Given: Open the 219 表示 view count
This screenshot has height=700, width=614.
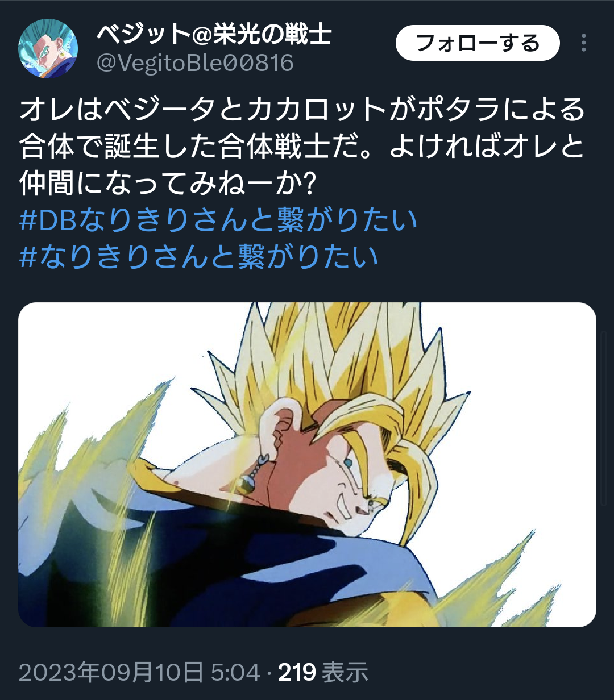Looking at the screenshot, I should [323, 673].
